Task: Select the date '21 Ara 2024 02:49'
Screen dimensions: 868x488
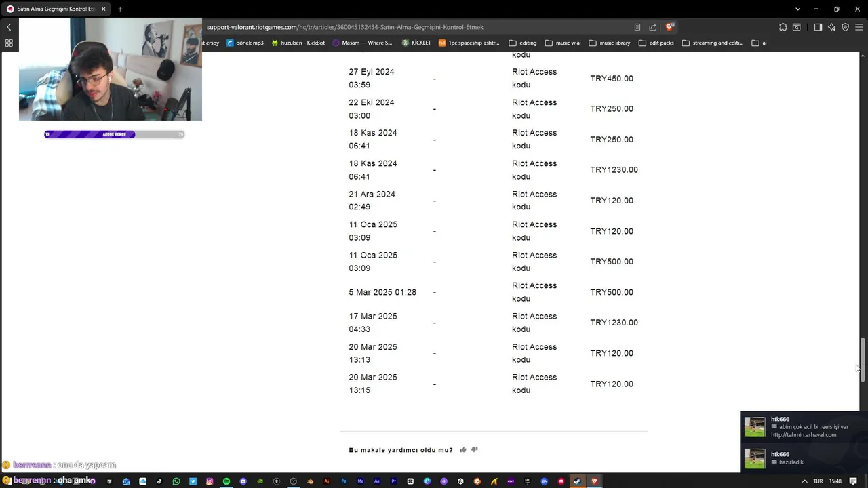Action: [372, 201]
